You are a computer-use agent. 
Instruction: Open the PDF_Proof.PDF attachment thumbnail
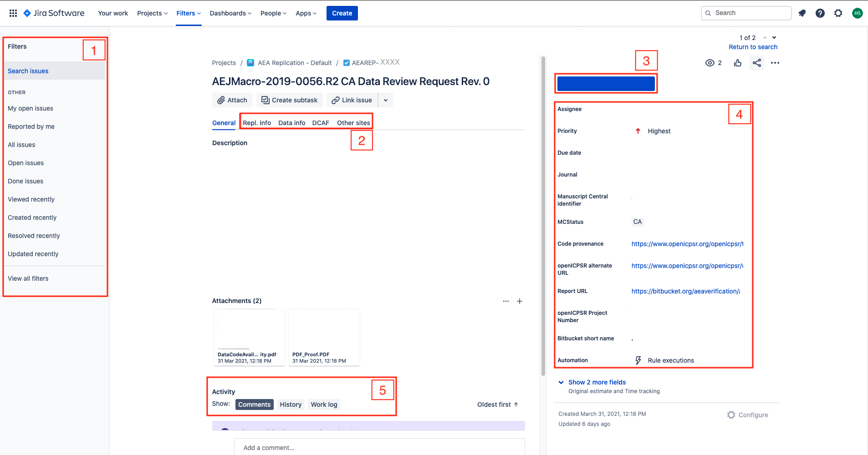click(x=324, y=337)
